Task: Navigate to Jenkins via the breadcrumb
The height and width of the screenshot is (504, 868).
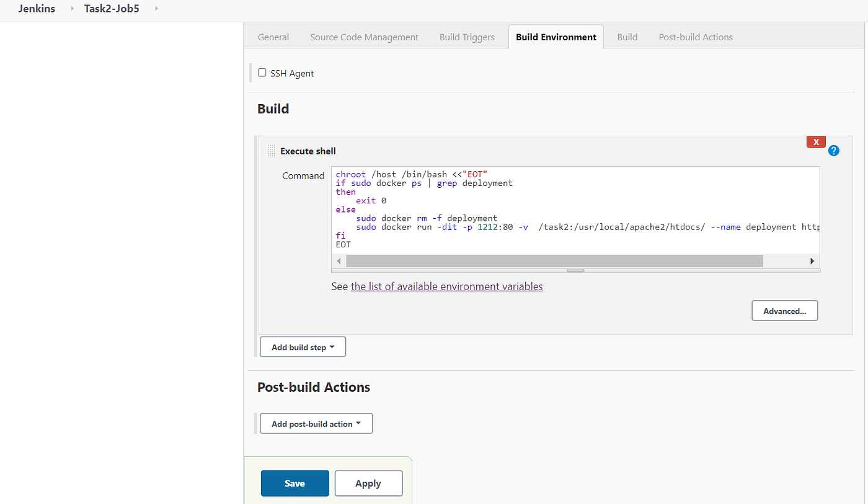Action: (36, 9)
